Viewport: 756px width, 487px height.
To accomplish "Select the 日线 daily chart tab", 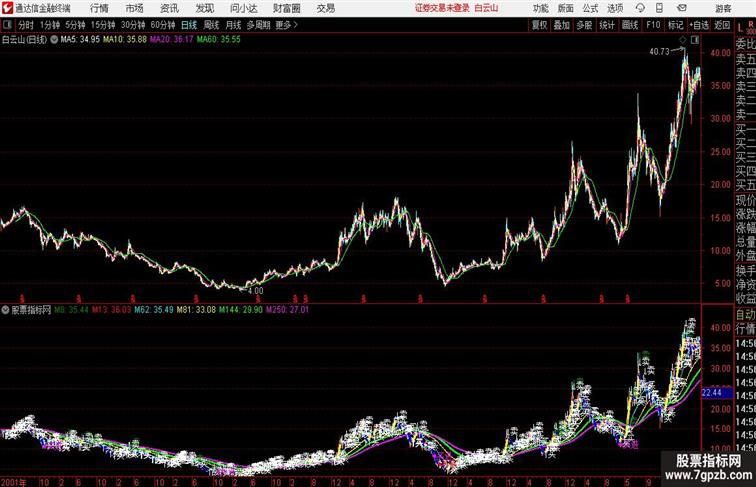I will click(x=189, y=25).
